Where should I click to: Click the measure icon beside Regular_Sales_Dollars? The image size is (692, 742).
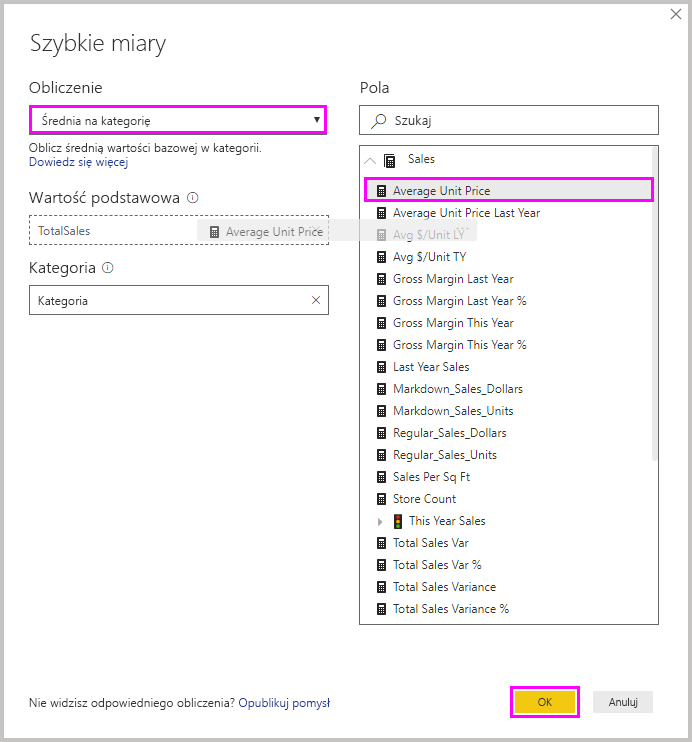(x=381, y=433)
